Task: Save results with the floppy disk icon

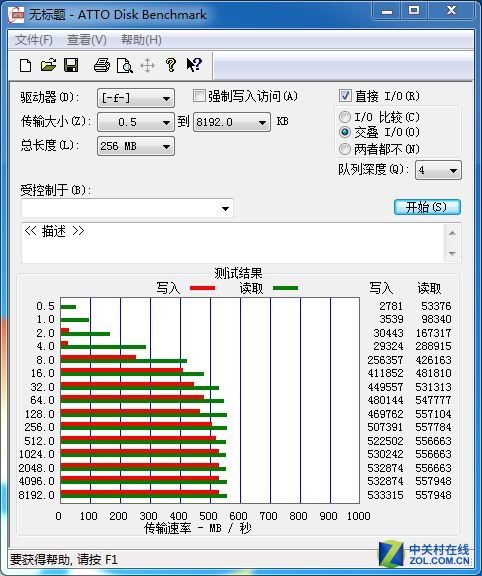Action: point(71,65)
